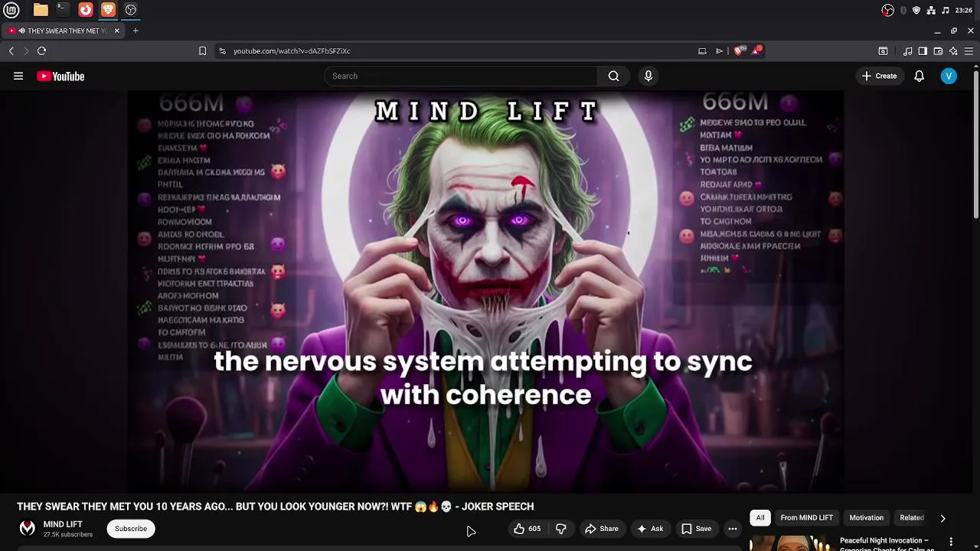Show more filter chips with arrow
This screenshot has height=551, width=980.
coord(942,518)
